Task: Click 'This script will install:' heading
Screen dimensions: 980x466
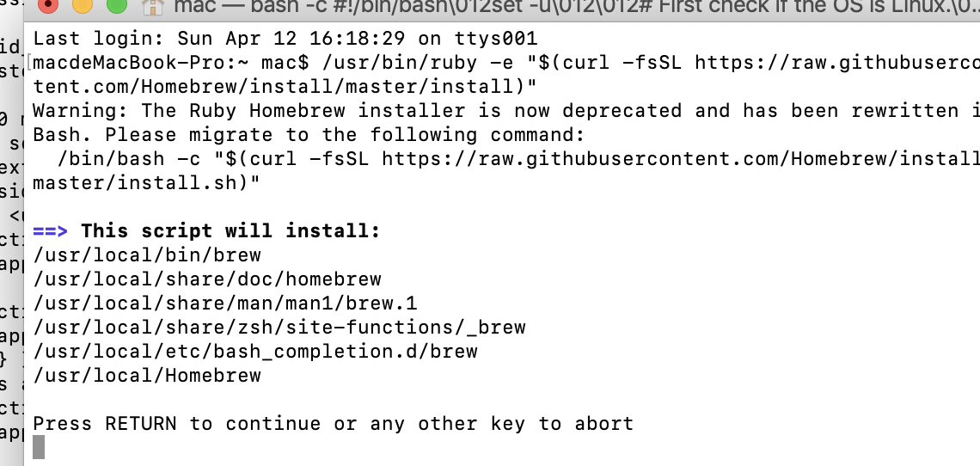Action: click(x=230, y=230)
